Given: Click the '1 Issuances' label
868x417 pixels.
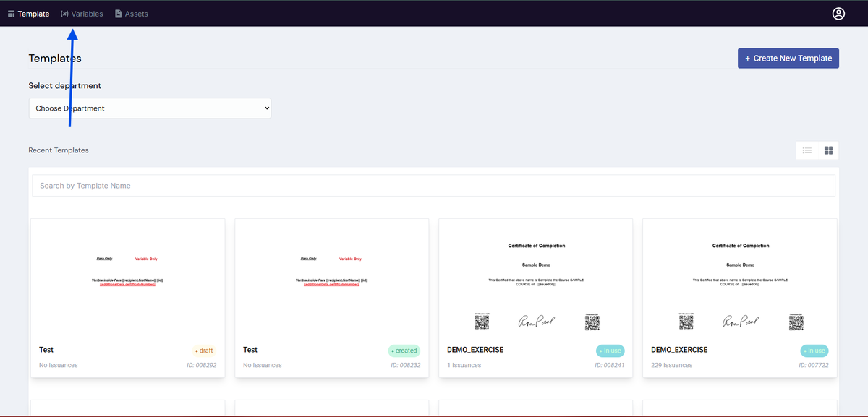Looking at the screenshot, I should click(464, 365).
